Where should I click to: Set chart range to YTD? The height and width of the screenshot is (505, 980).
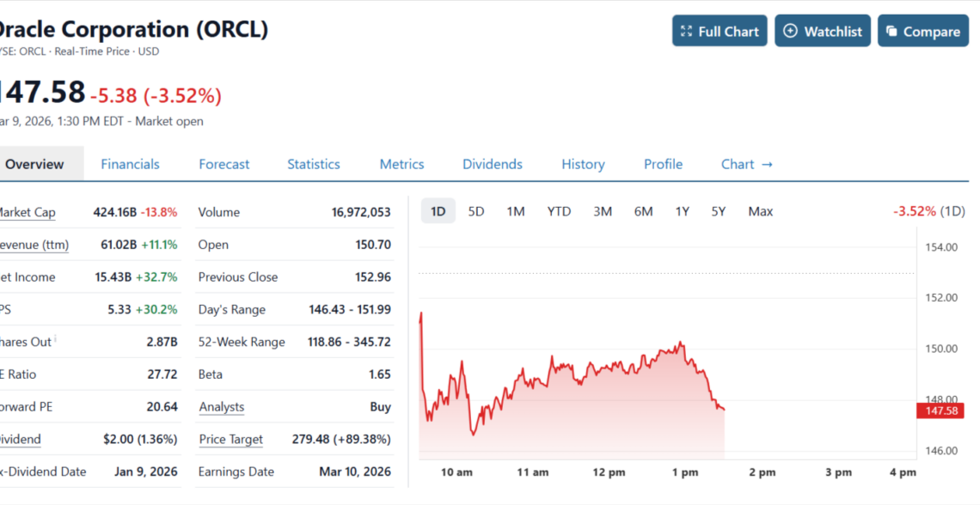point(559,211)
